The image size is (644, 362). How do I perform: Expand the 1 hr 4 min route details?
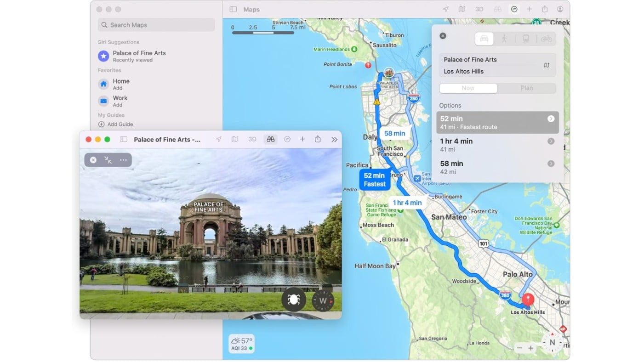[551, 141]
